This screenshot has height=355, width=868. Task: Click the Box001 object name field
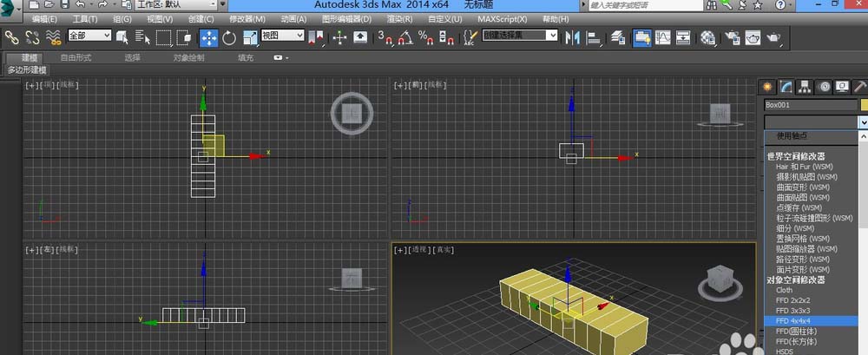[x=811, y=105]
